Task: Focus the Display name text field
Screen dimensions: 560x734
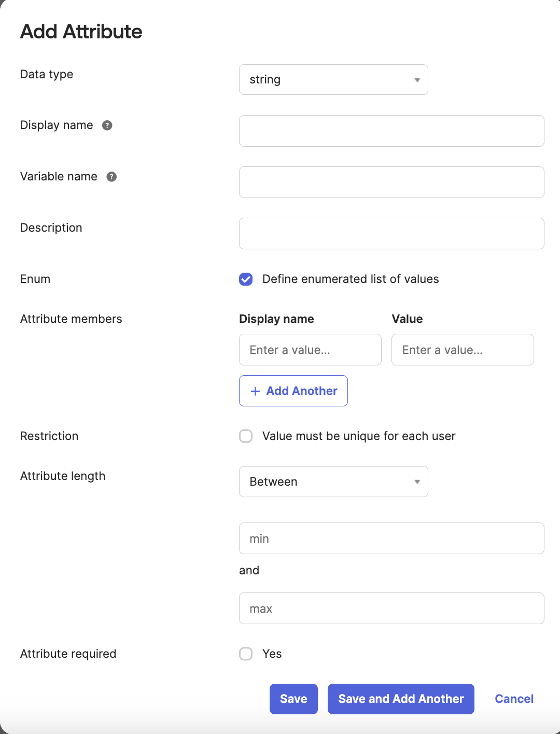Action: pos(391,131)
